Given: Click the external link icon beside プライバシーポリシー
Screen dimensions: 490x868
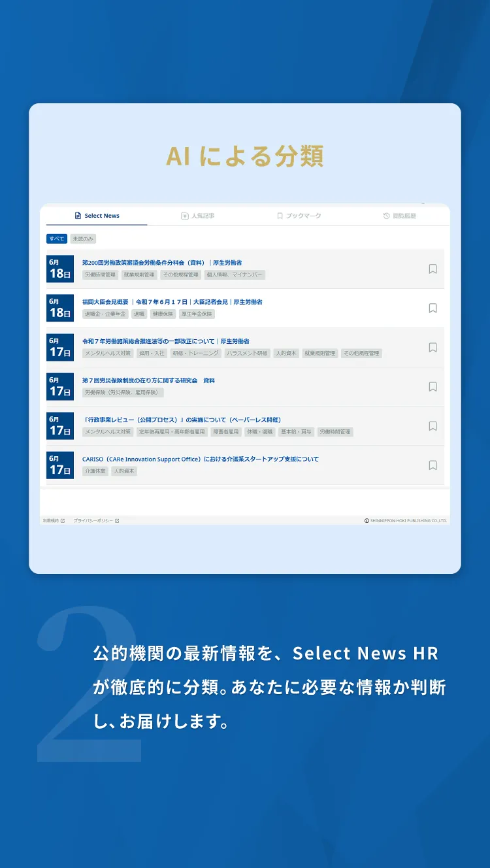Looking at the screenshot, I should click(117, 521).
